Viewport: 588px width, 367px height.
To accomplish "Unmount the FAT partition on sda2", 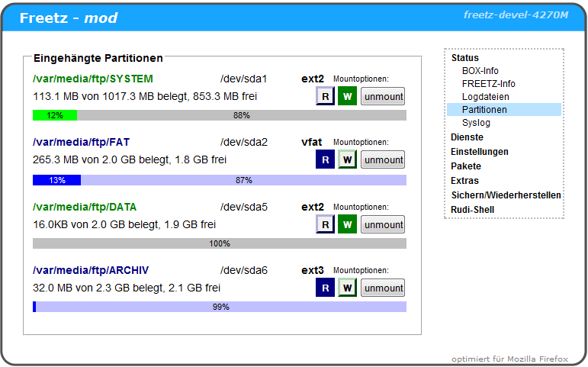I will (x=383, y=159).
